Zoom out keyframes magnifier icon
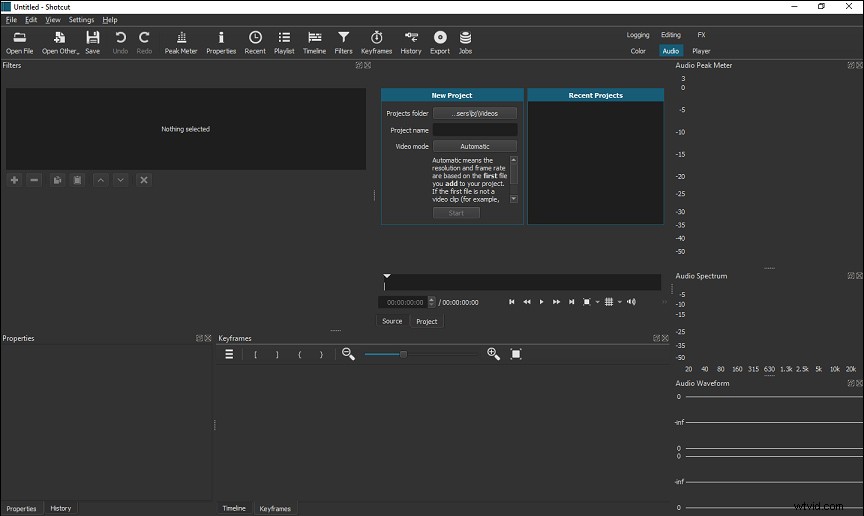Image resolution: width=864 pixels, height=516 pixels. tap(348, 354)
